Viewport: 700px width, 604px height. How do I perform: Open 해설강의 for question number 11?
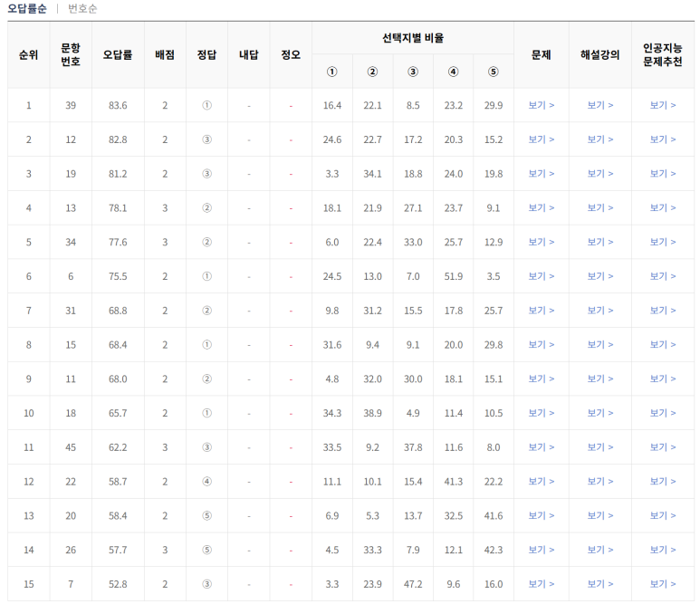coord(599,379)
